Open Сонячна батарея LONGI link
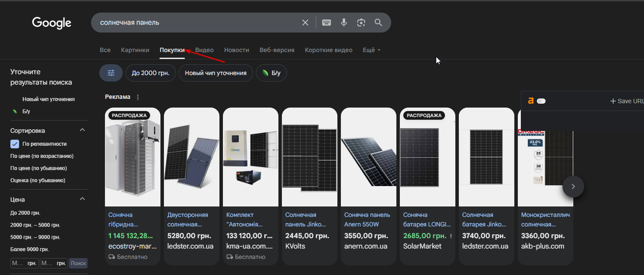 point(427,220)
